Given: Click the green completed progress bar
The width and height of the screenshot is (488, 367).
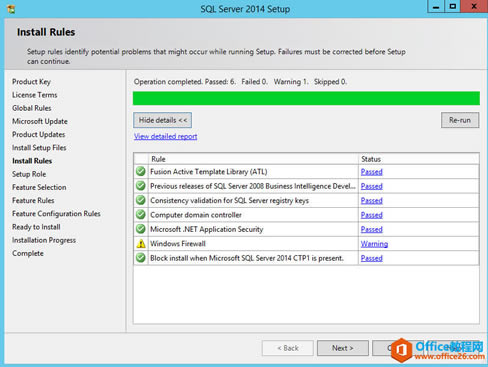Looking at the screenshot, I should tap(306, 98).
